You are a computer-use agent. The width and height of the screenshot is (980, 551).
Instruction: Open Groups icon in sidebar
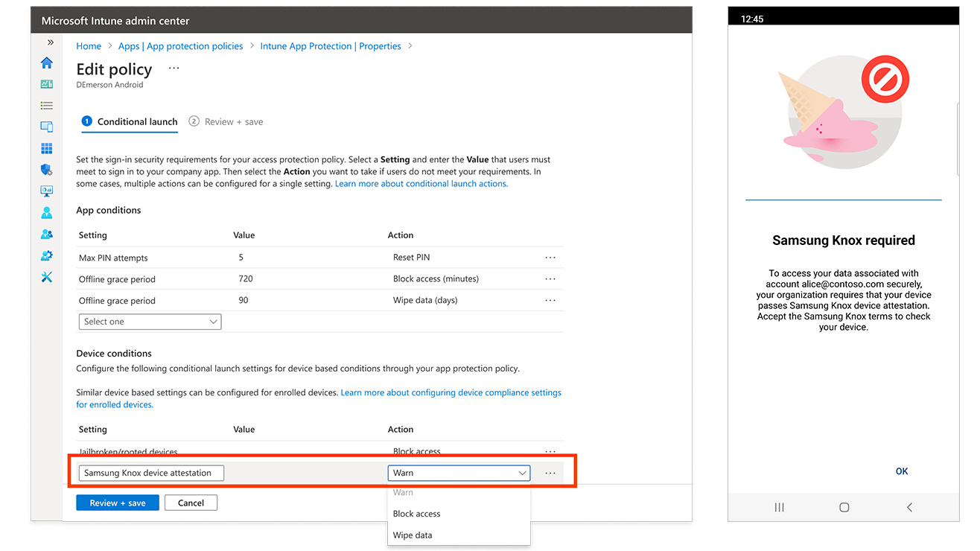pyautogui.click(x=47, y=234)
